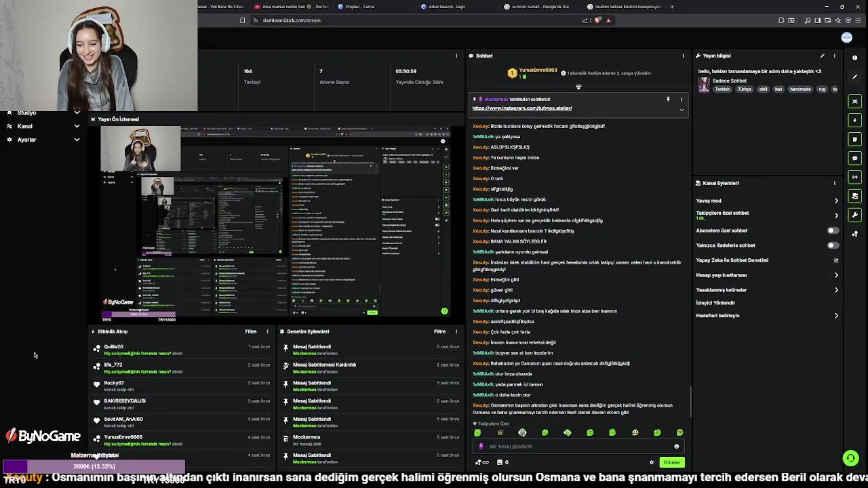The height and width of the screenshot is (488, 868).
Task: Open Etkinlik Akışı three-dot menu
Action: tap(267, 331)
